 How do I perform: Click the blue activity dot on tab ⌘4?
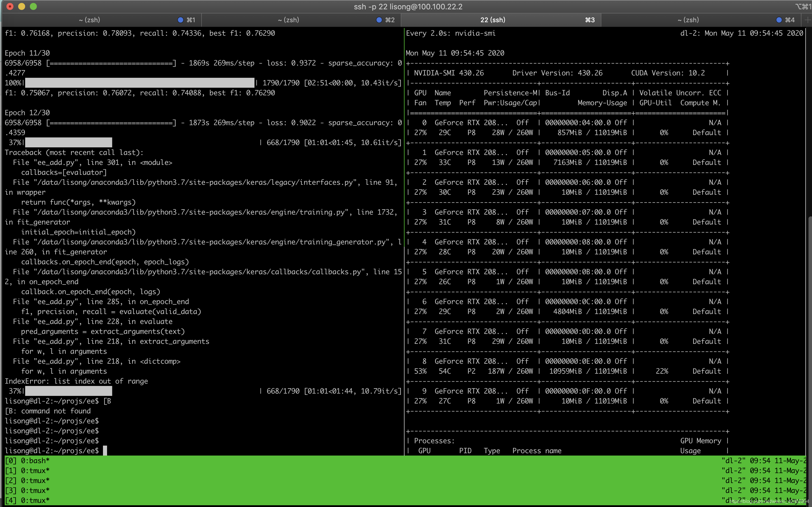click(x=779, y=20)
